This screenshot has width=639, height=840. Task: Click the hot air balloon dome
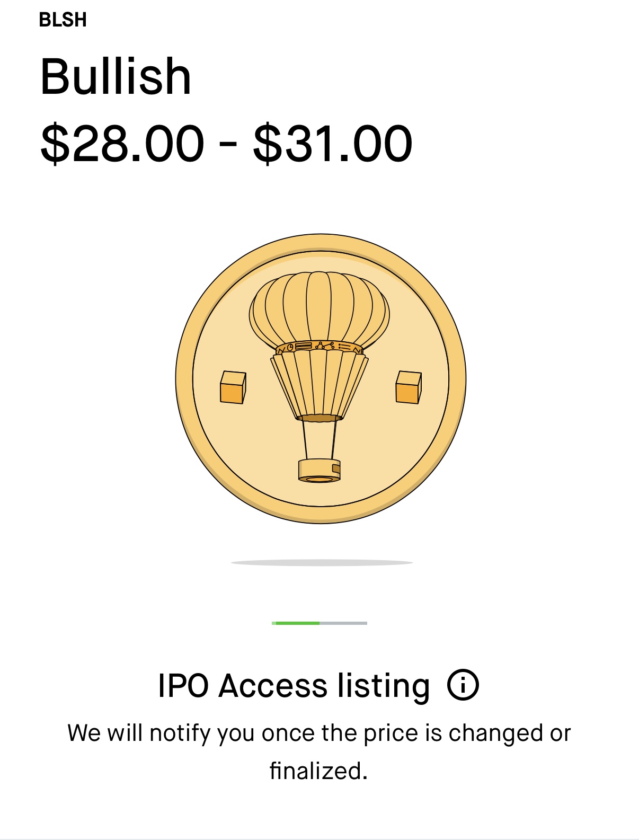(x=319, y=307)
